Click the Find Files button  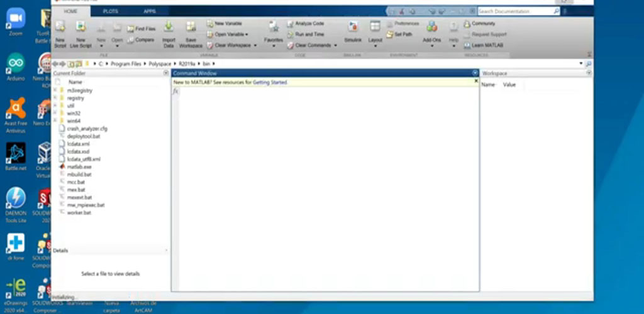click(141, 29)
